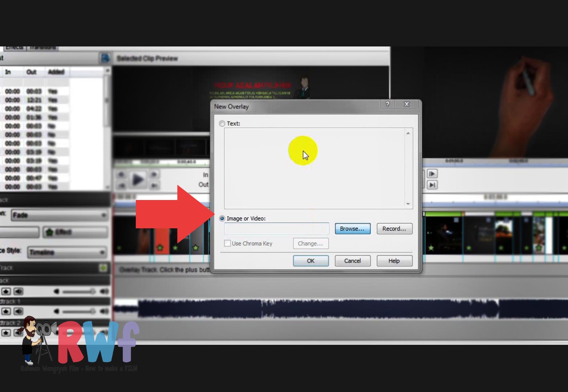The width and height of the screenshot is (568, 392).
Task: Mute the Audio Track with its speaker icon
Action: click(18, 291)
